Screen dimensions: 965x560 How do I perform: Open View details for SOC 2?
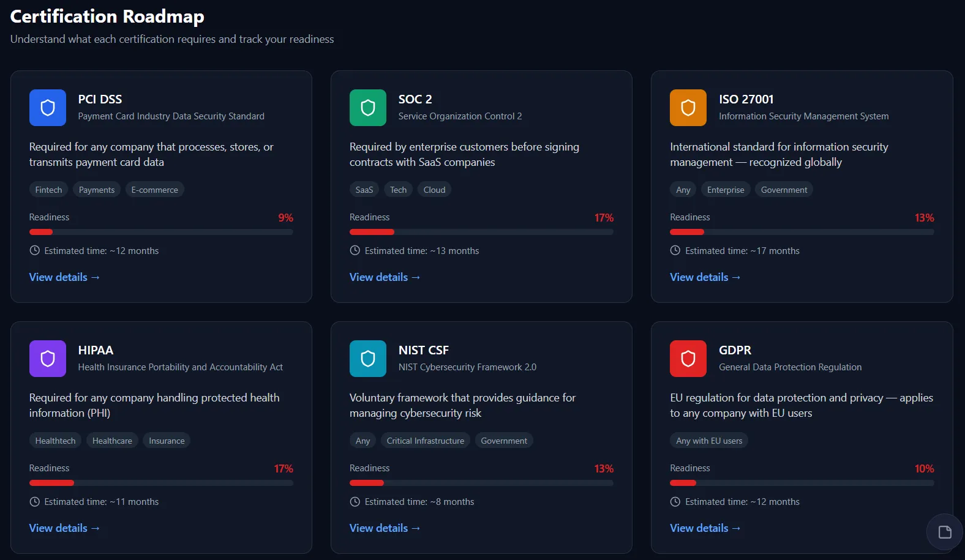click(x=385, y=277)
